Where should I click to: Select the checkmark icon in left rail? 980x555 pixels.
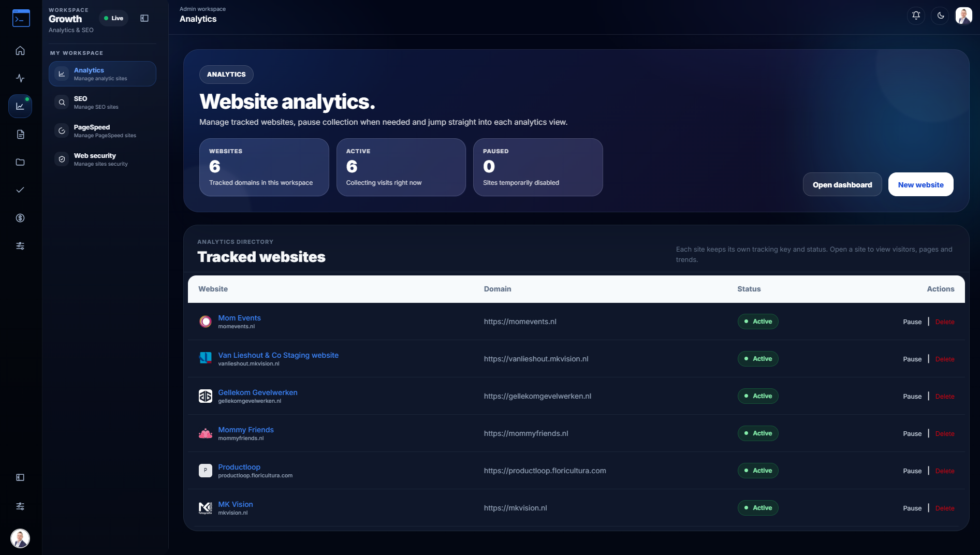20,190
